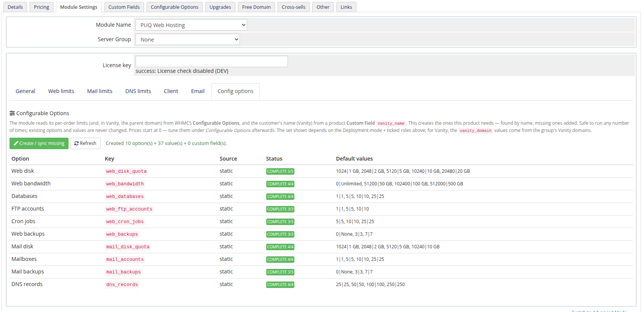The image size is (644, 312).
Task: Select the Module Settings tab
Action: click(79, 7)
